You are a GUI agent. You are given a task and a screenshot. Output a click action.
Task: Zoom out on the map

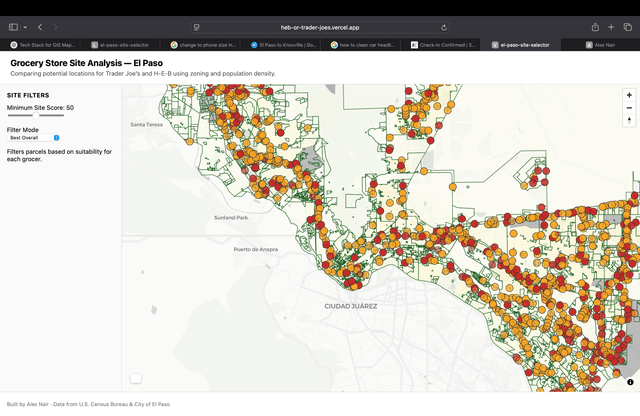629,107
